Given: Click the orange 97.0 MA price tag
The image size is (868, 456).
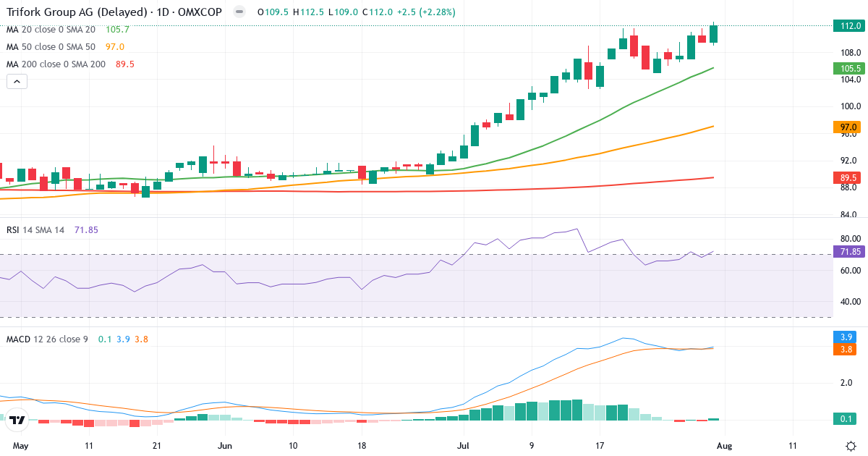Looking at the screenshot, I should 848,127.
